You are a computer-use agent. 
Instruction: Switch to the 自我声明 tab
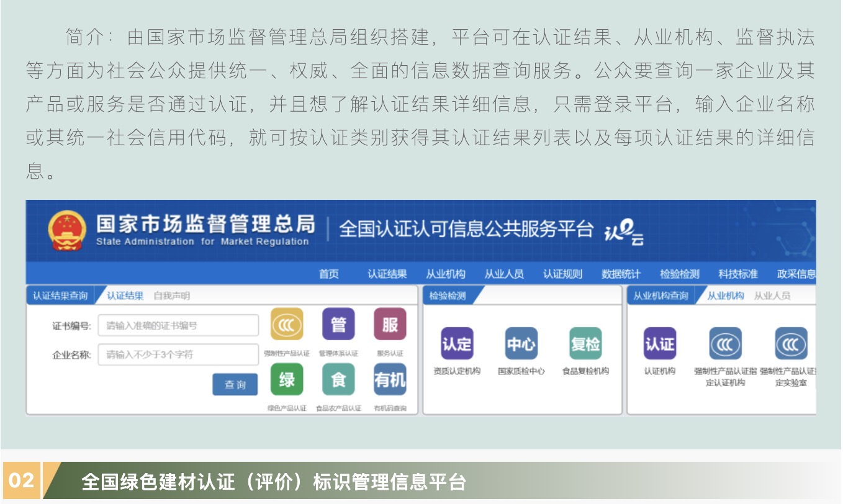click(171, 296)
